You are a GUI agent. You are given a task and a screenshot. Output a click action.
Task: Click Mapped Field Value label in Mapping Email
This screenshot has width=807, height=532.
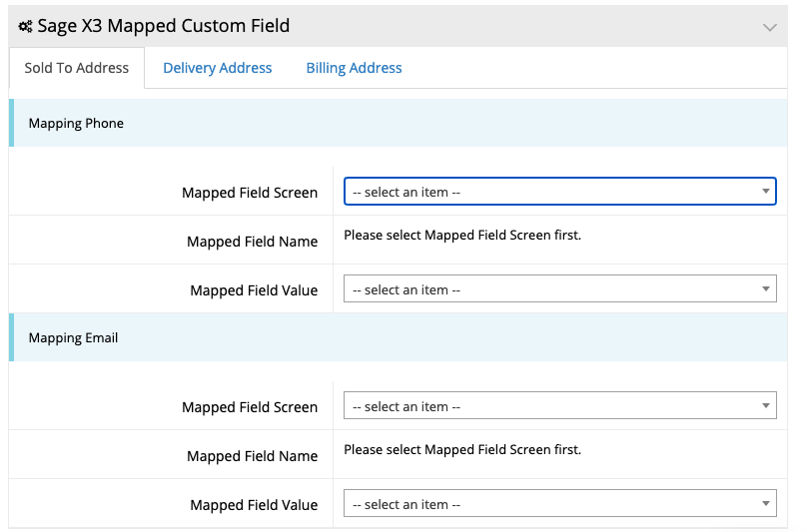click(x=254, y=505)
